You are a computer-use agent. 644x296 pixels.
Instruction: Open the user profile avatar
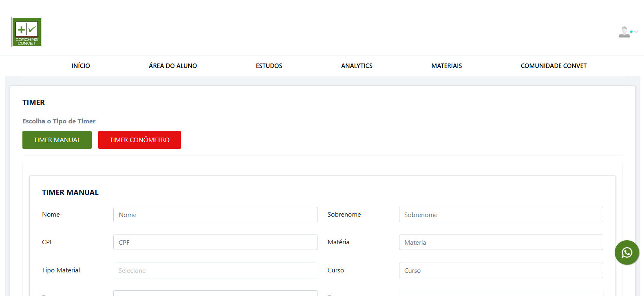[x=624, y=32]
